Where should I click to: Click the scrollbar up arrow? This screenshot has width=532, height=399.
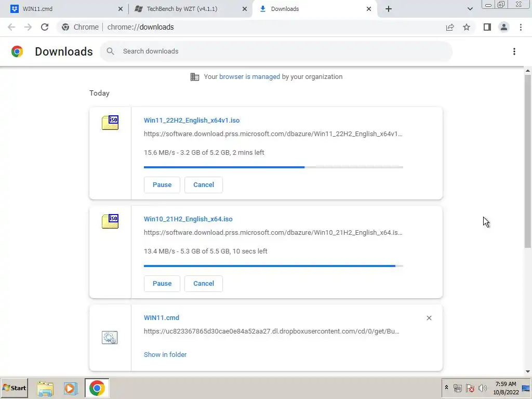click(528, 71)
